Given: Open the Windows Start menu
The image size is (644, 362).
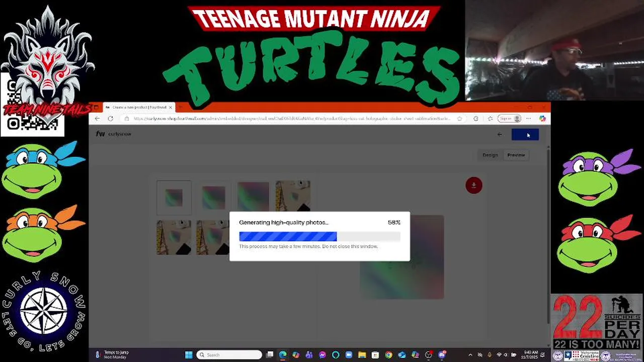Looking at the screenshot, I should (x=189, y=355).
